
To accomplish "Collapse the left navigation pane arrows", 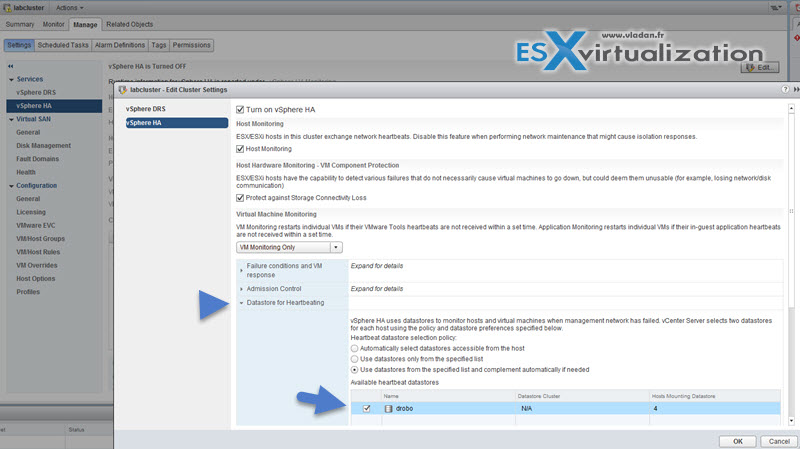I will [x=11, y=66].
